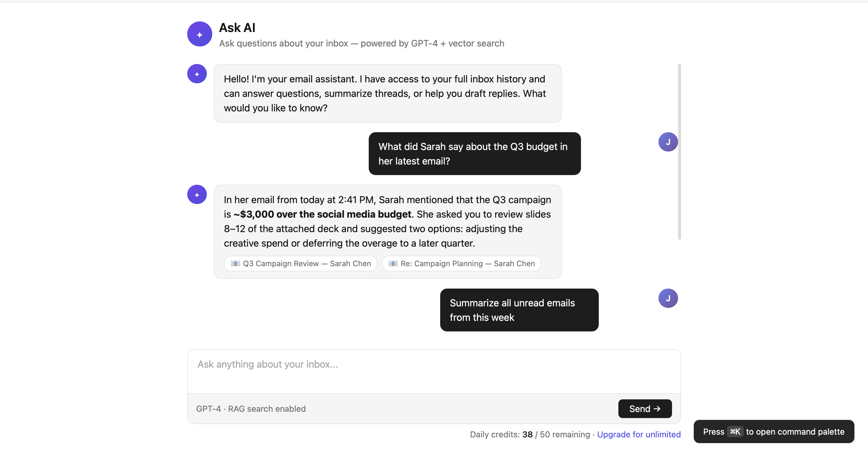The width and height of the screenshot is (868, 457).
Task: Click the sparkle avatar beside Sarah's budget summary
Action: point(197,194)
